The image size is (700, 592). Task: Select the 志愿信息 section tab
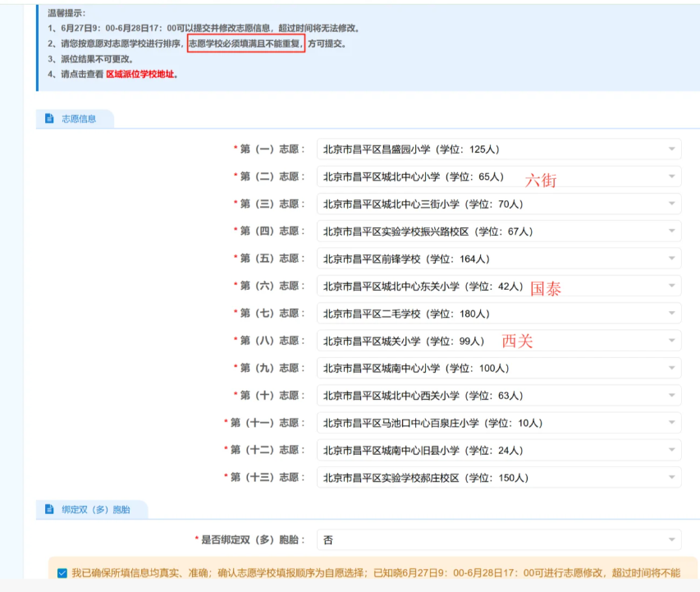coord(75,118)
